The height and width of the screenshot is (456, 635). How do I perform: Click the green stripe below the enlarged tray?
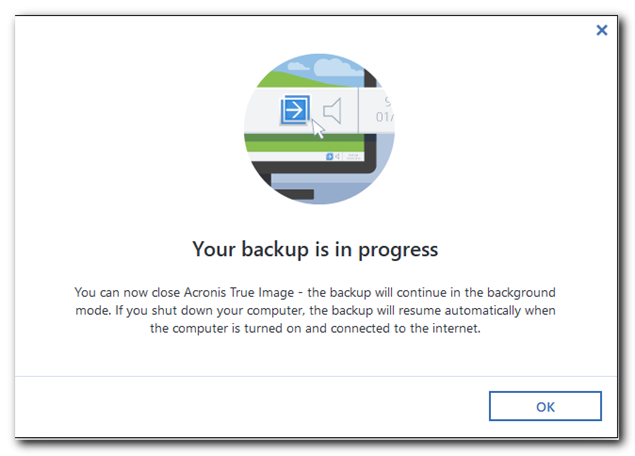(305, 143)
